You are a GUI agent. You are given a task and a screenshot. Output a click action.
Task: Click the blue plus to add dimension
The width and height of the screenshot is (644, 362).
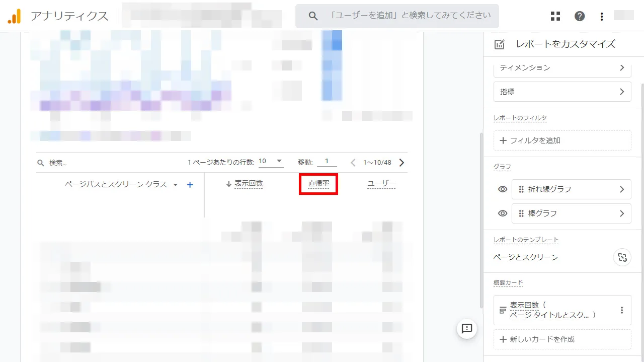pos(190,185)
